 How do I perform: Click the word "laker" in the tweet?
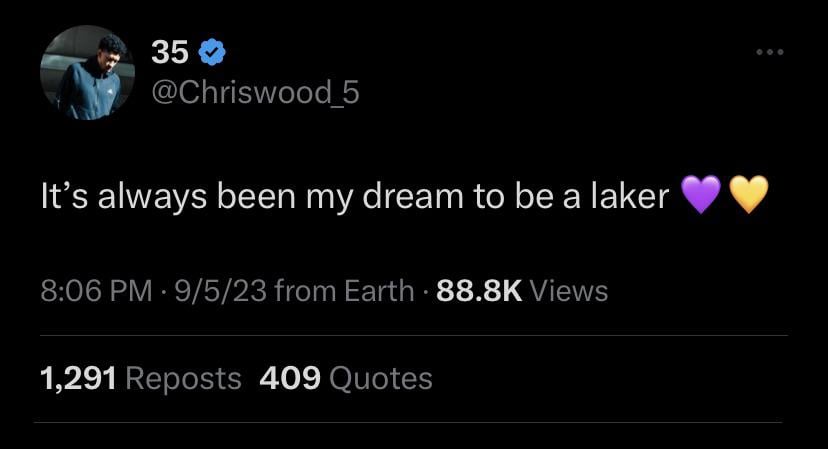coord(627,196)
